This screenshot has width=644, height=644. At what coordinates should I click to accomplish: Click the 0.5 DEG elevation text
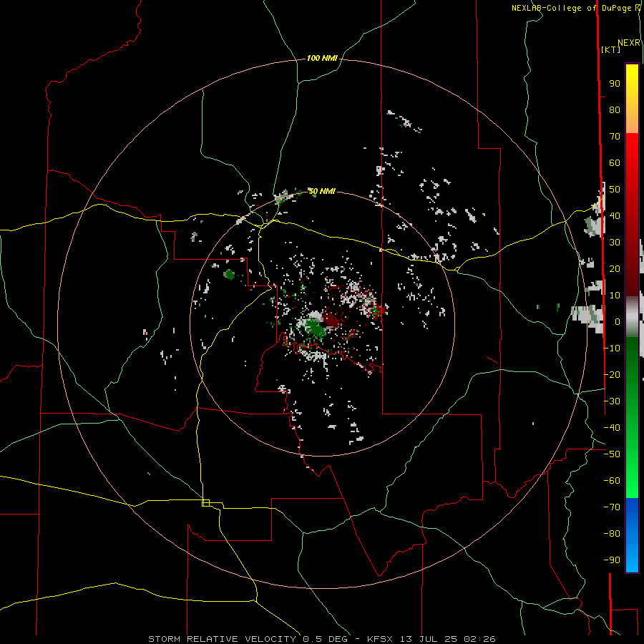pos(326,639)
